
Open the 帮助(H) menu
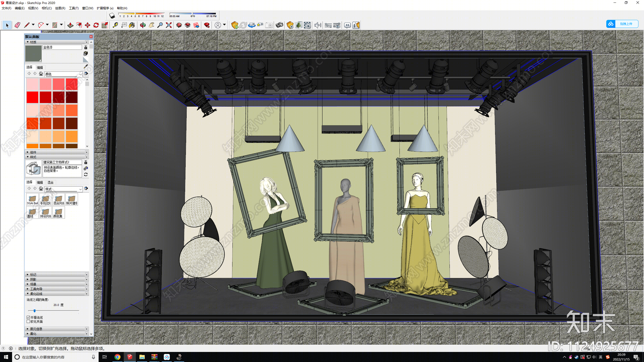122,8
